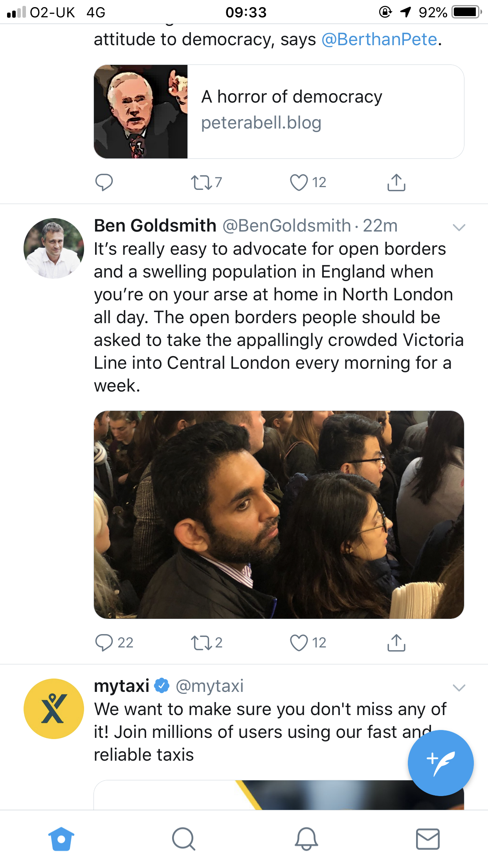488x868 pixels.
Task: Reply to the horror of democracy tweet
Action: 104,182
